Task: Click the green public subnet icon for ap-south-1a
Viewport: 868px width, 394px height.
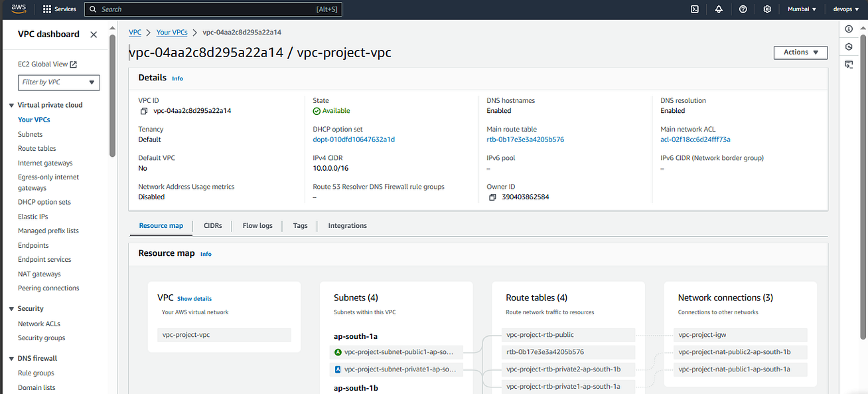Action: 338,351
